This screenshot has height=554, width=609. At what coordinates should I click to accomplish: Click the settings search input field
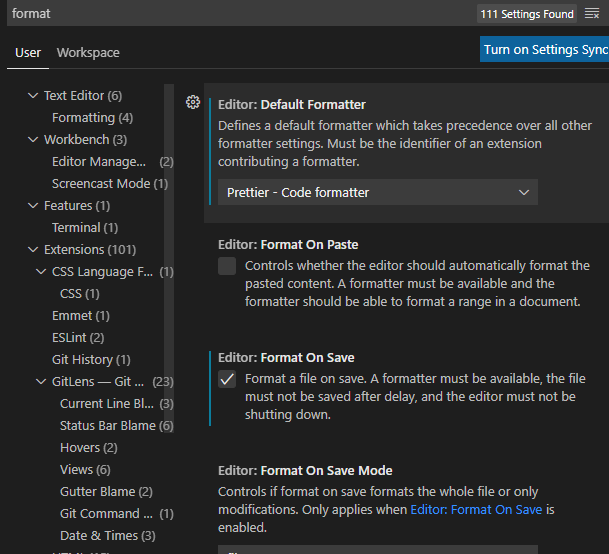click(x=240, y=14)
